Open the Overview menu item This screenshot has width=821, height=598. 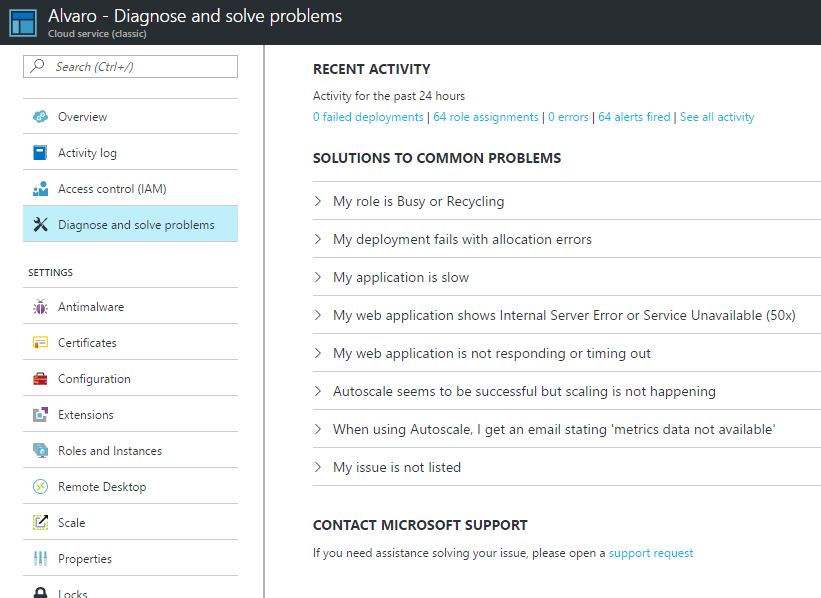pyautogui.click(x=130, y=117)
